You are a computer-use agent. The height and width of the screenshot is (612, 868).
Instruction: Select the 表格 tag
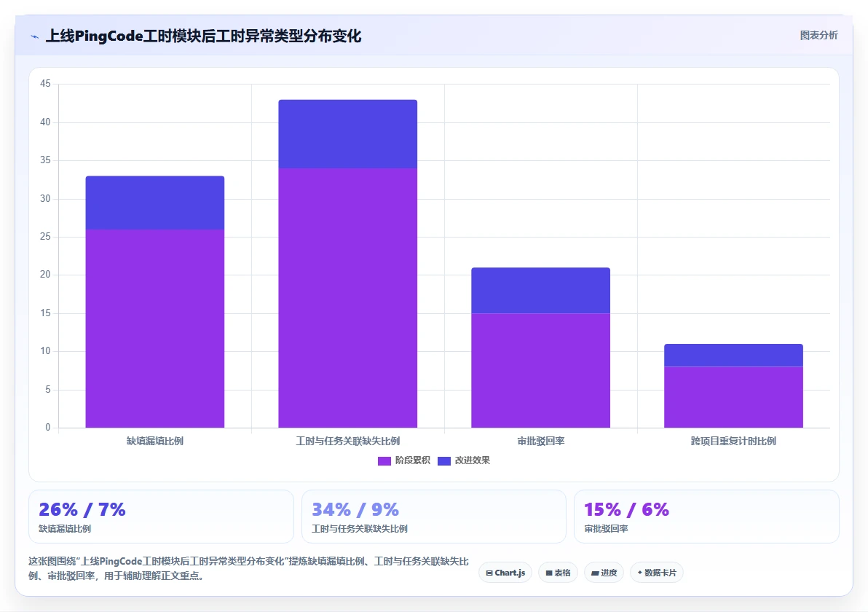tap(558, 573)
